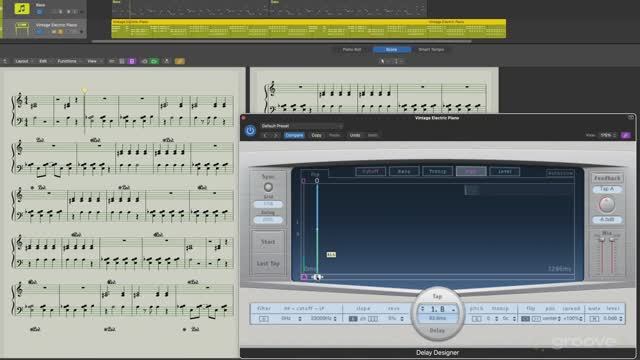
Task: Toggle the filter on/off button
Action: (x=264, y=319)
